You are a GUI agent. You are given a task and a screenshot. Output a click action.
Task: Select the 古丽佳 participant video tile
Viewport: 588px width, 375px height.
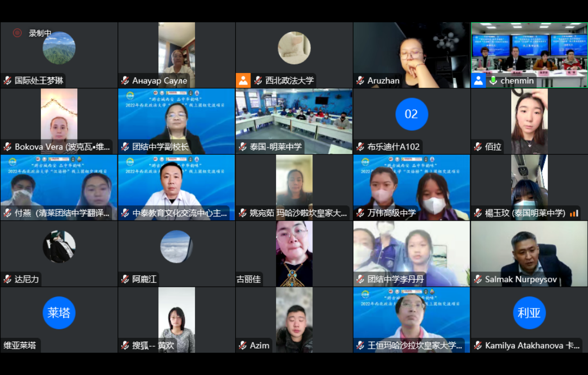pyautogui.click(x=294, y=254)
